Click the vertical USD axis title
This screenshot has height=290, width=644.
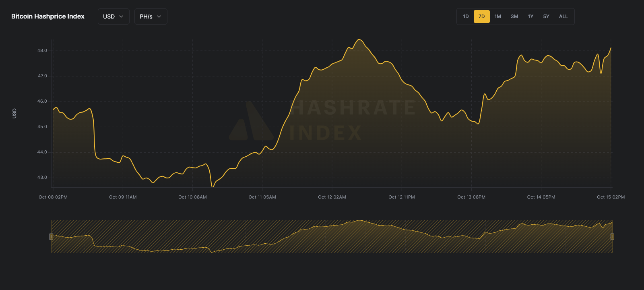click(14, 113)
